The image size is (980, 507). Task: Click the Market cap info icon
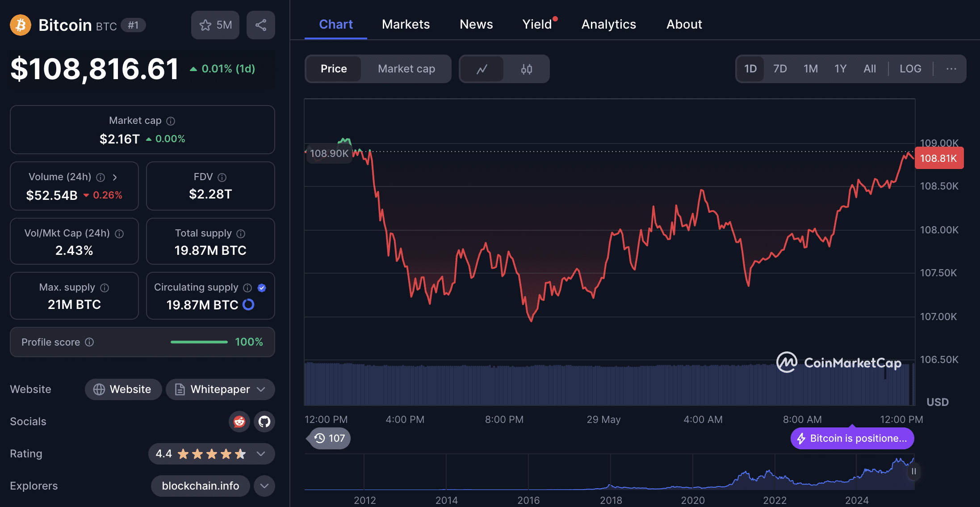click(x=171, y=121)
